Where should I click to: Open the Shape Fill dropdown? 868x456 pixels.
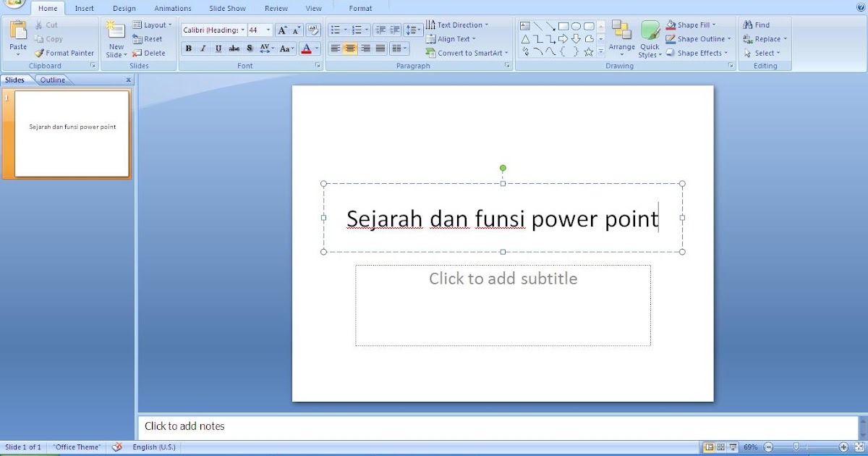pos(692,25)
